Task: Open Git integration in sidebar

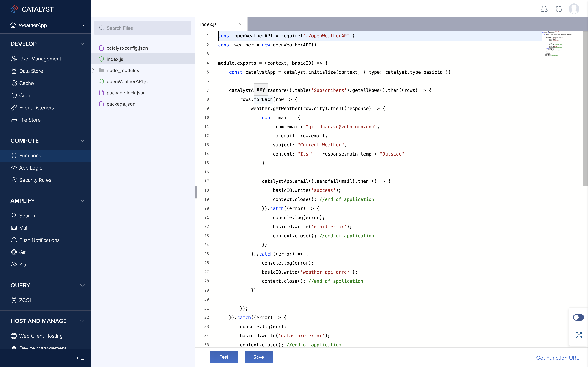Action: click(22, 252)
